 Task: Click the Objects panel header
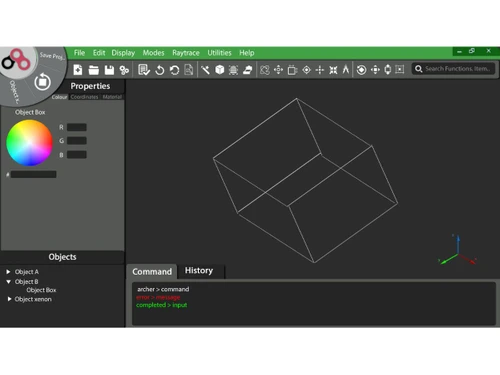click(62, 257)
